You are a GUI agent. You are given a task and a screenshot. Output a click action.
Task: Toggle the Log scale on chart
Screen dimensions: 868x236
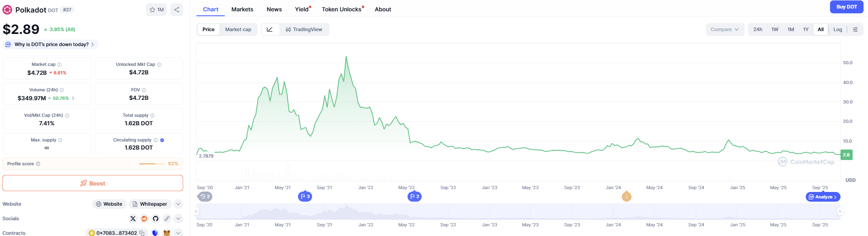(838, 29)
